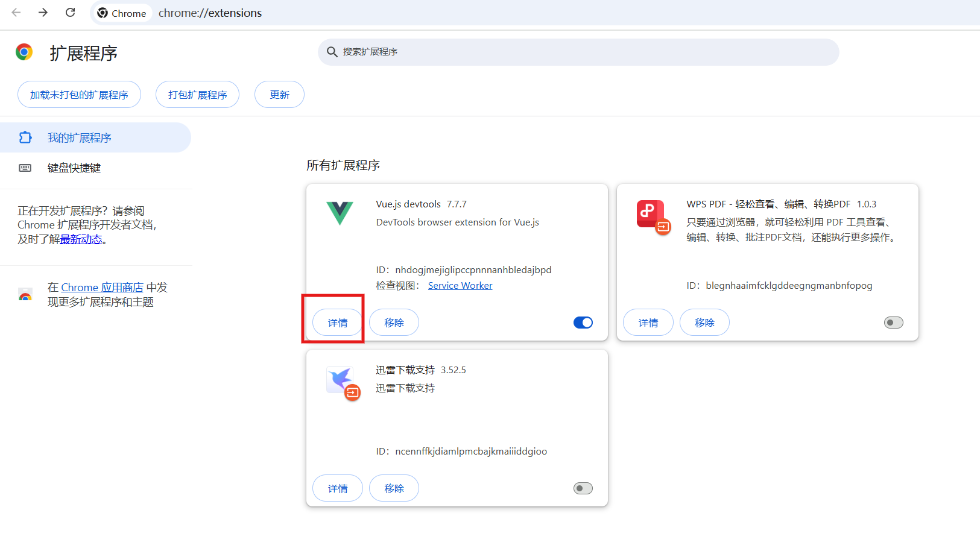This screenshot has height=548, width=980.
Task: Open 详情 for Vue.js devtools
Action: [338, 323]
